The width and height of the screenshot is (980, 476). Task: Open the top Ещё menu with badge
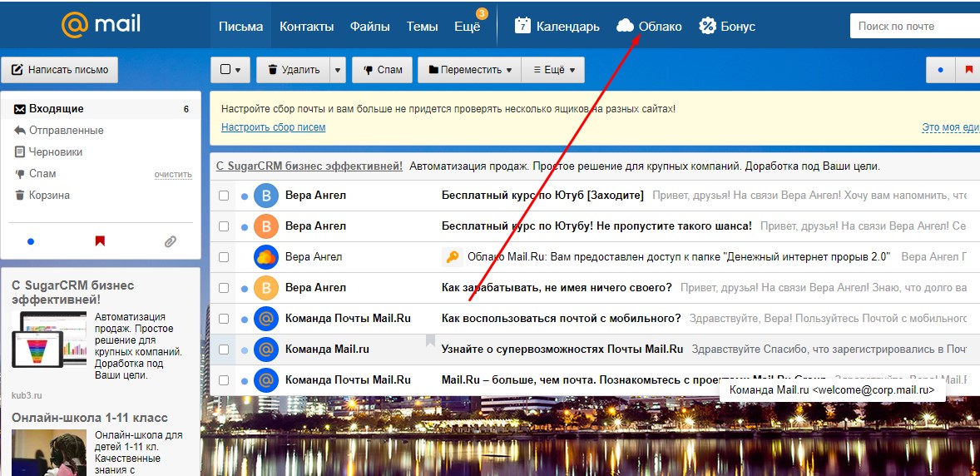click(x=468, y=27)
